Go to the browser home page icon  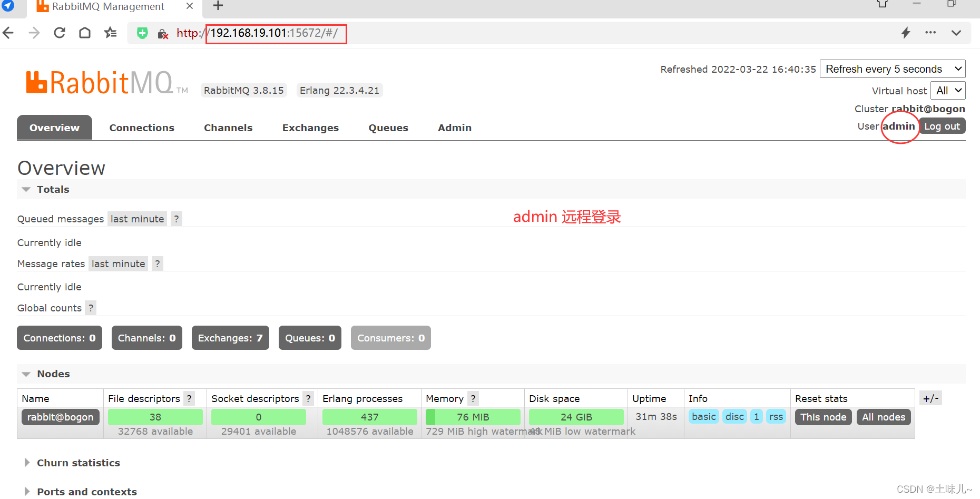(x=85, y=33)
